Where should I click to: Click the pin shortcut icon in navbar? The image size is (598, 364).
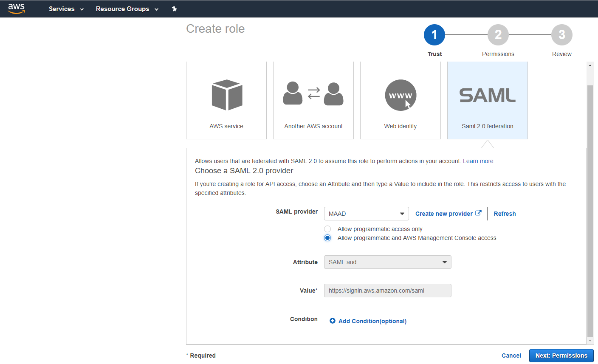[x=174, y=9]
